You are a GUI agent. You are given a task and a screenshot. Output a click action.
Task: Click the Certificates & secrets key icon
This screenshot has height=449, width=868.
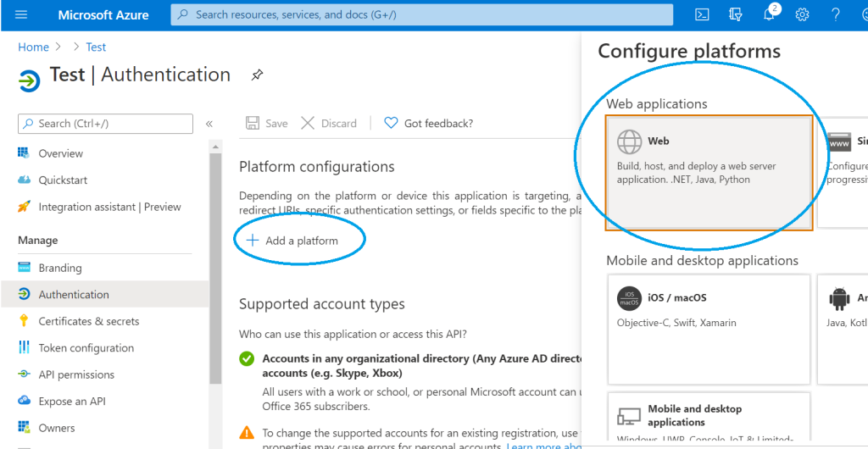click(24, 321)
